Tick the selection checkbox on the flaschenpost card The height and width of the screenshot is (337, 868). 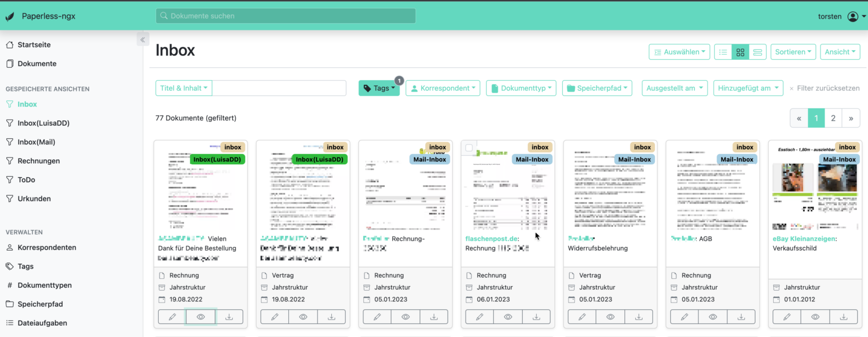469,147
